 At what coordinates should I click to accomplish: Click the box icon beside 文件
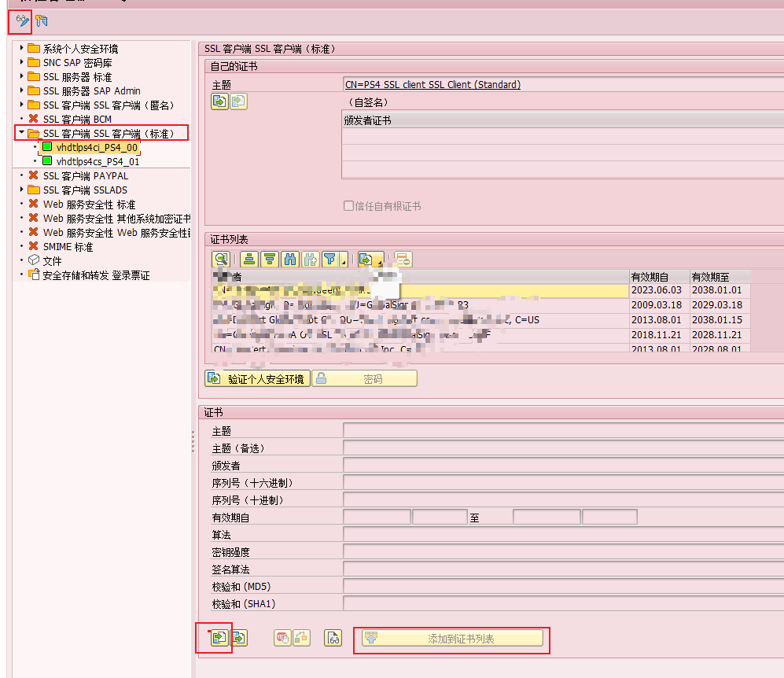[x=34, y=260]
